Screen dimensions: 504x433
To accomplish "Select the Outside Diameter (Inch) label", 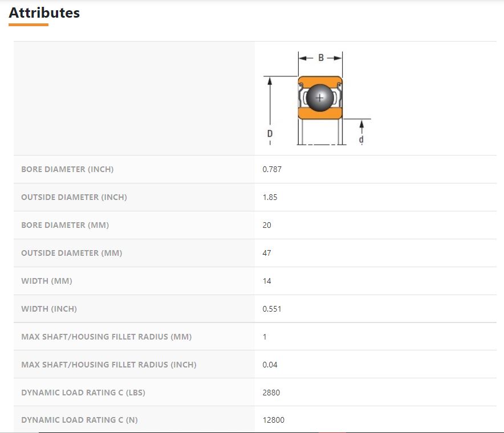I will pos(74,197).
